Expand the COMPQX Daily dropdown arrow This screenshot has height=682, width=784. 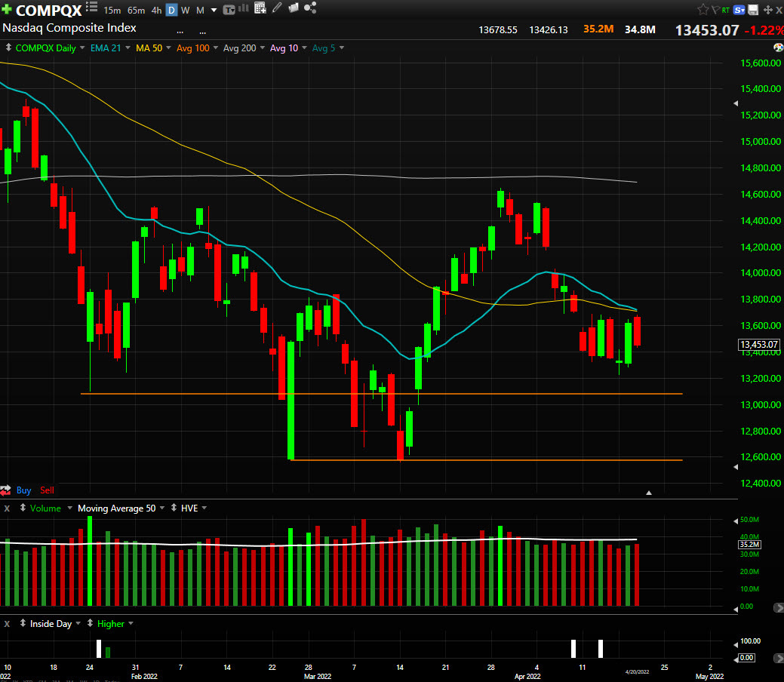tap(82, 48)
